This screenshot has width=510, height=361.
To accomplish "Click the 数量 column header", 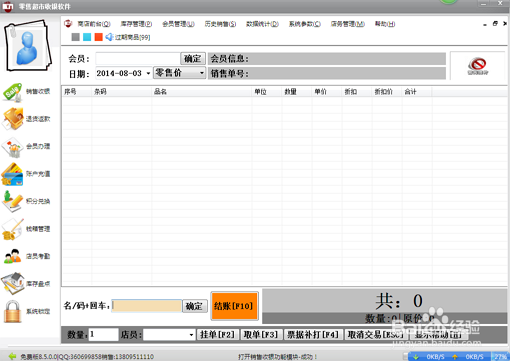I will coord(297,92).
